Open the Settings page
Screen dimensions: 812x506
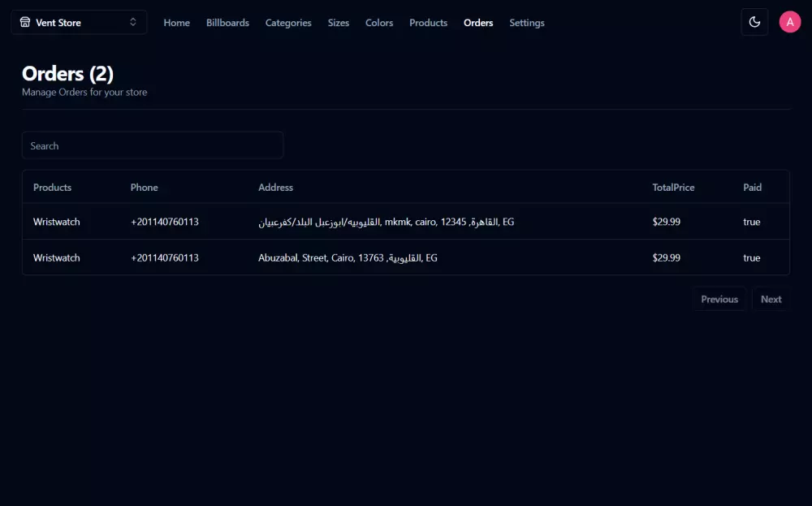click(527, 23)
